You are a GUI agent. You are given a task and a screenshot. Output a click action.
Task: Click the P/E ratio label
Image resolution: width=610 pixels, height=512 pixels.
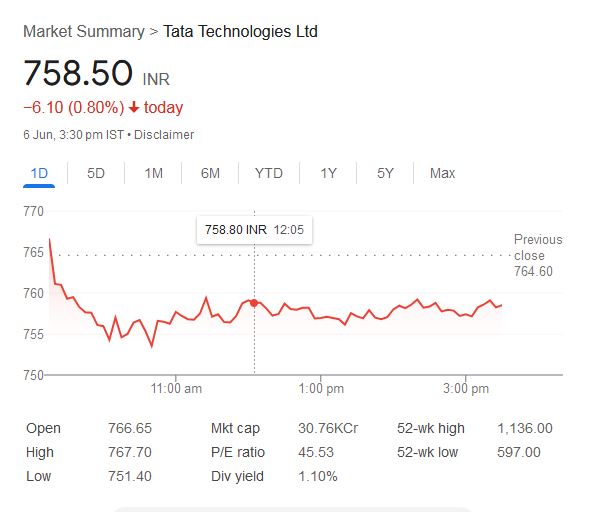point(237,452)
